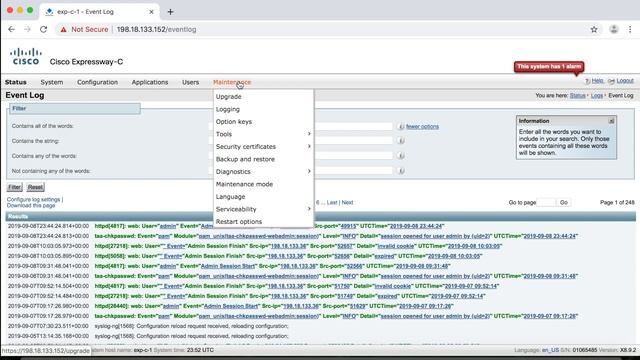Info icon beside Contains any of the words
640x360 pixels.
(401, 156)
